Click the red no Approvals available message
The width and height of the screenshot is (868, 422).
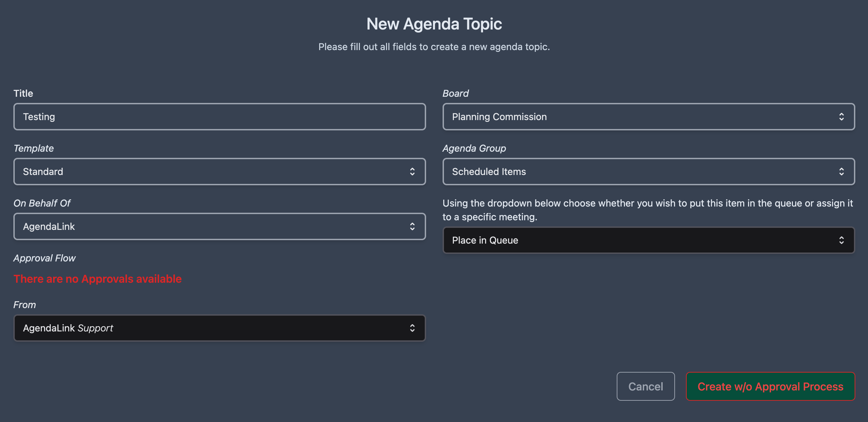pos(97,279)
